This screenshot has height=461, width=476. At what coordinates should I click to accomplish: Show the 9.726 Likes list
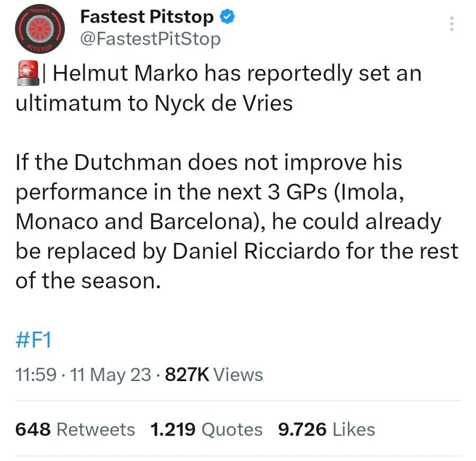pos(327,429)
